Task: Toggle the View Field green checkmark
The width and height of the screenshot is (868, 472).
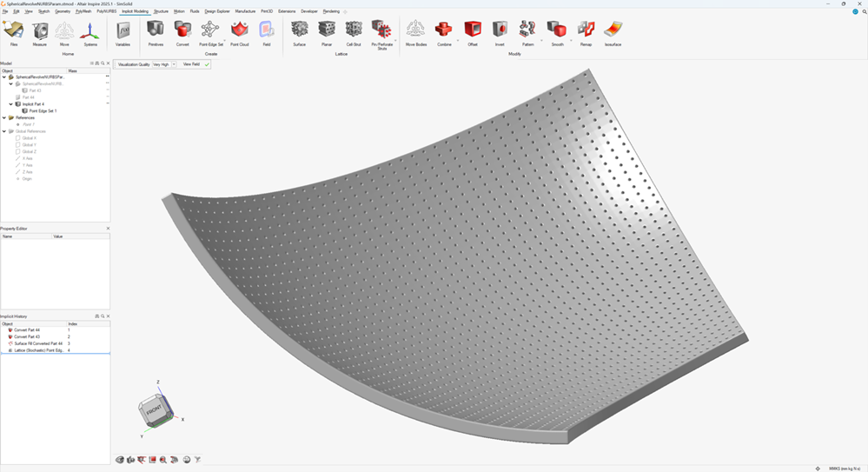Action: [x=207, y=64]
